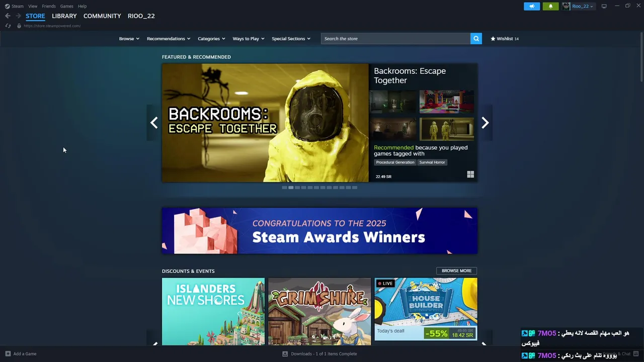This screenshot has height=362, width=644.
Task: Focus the Search the store field
Action: pyautogui.click(x=395, y=39)
